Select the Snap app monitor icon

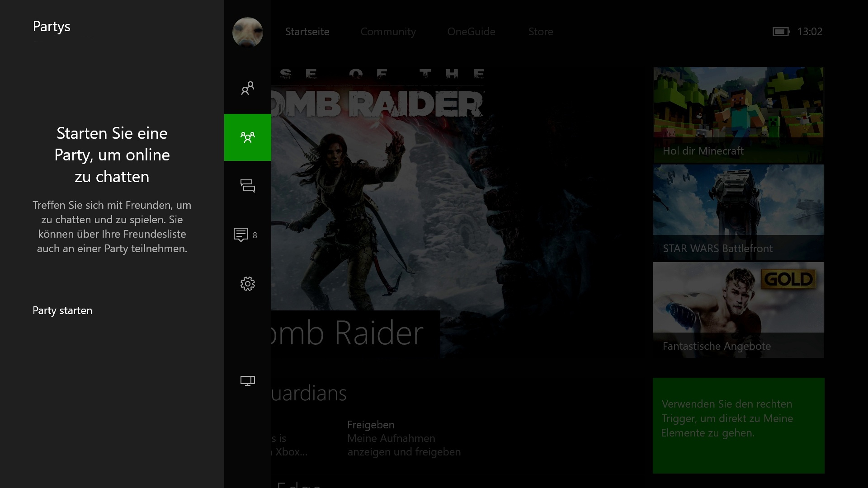[x=247, y=381]
